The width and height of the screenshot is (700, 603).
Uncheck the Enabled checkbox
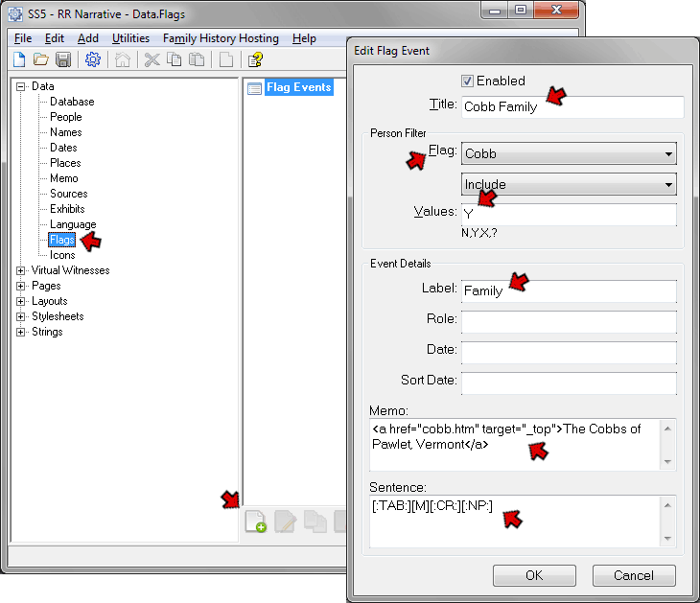click(x=468, y=81)
